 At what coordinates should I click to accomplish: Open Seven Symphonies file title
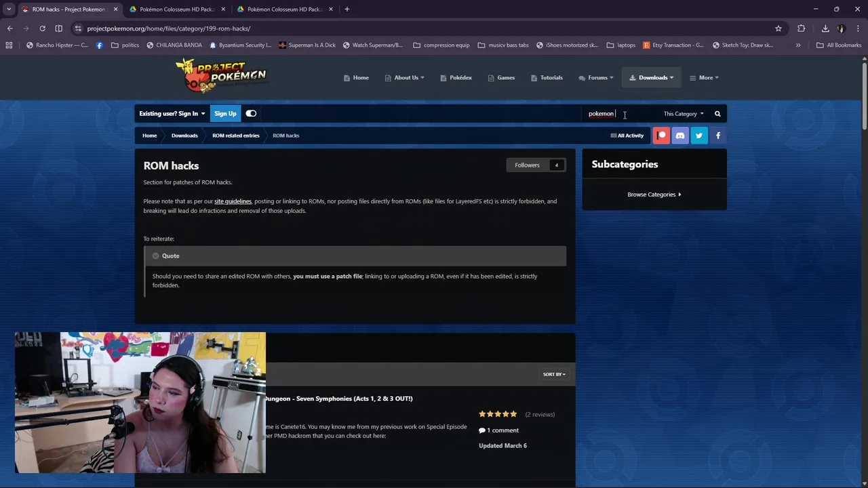pos(339,399)
